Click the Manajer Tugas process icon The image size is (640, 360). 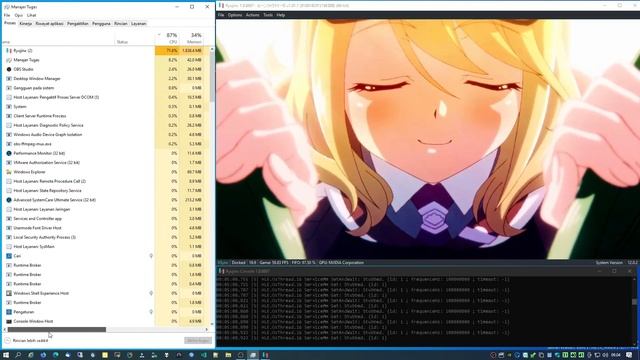9,60
